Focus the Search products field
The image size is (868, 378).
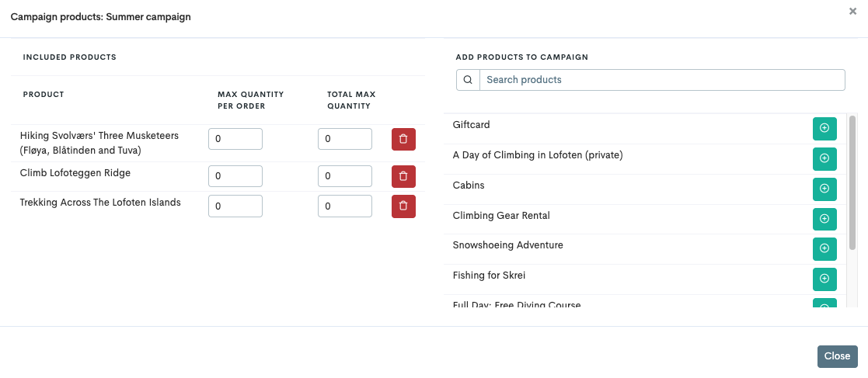pos(661,80)
